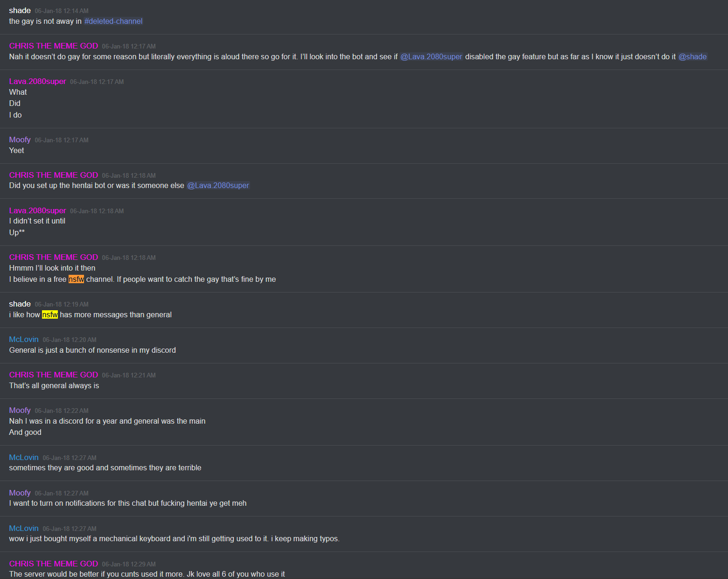Click the @shade mention link
This screenshot has width=728, height=579.
coord(693,57)
